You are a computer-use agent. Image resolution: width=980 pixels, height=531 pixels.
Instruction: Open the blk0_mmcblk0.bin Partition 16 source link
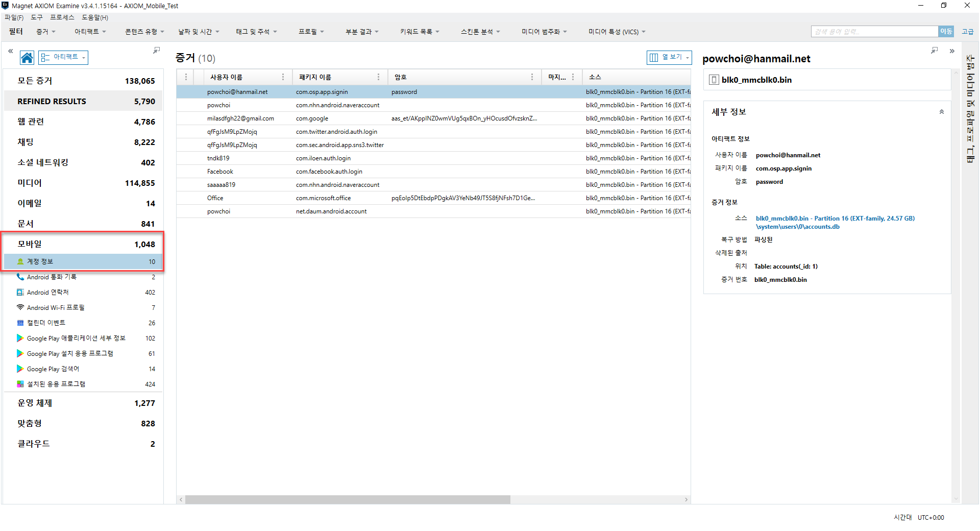[x=835, y=222]
